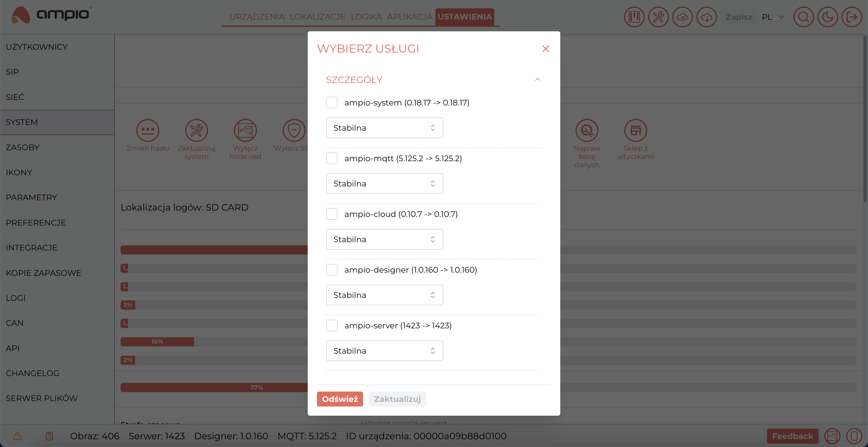This screenshot has width=868, height=447.
Task: Click the node-red icon in bottom right
Action: pyautogui.click(x=832, y=436)
